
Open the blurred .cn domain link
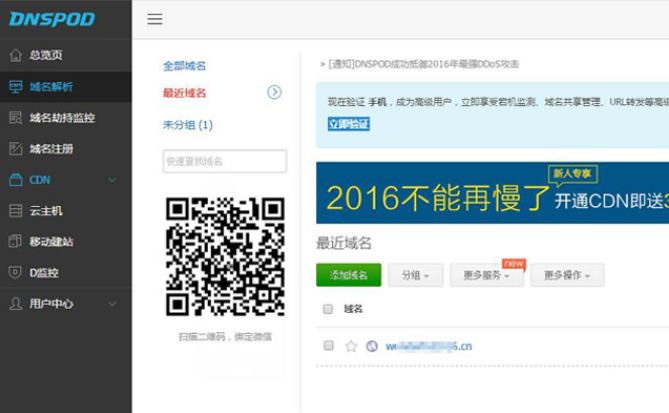click(429, 346)
